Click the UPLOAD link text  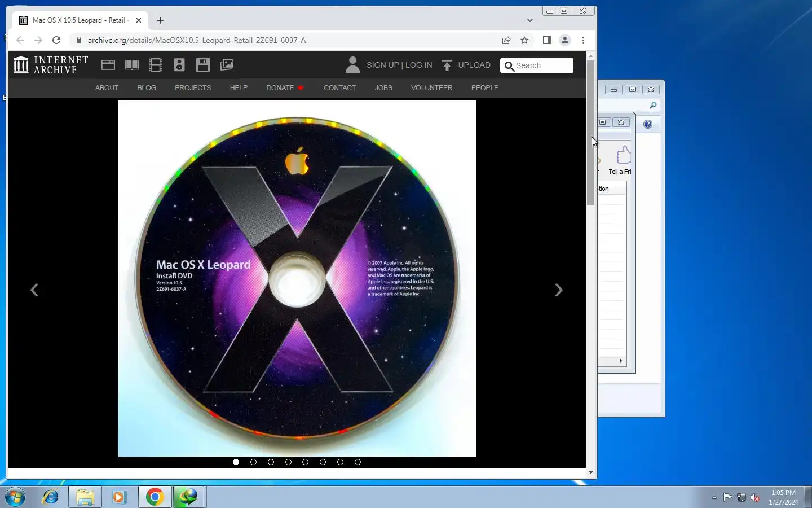tap(474, 65)
